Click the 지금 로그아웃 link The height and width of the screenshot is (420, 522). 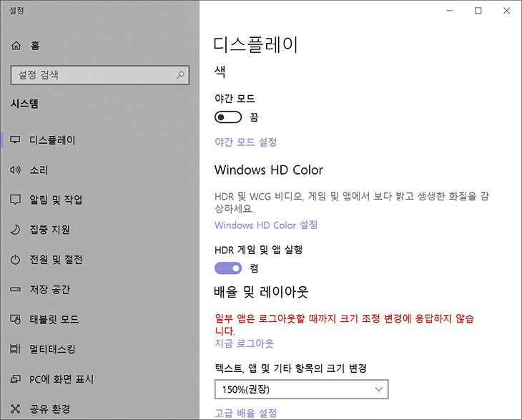pos(244,343)
